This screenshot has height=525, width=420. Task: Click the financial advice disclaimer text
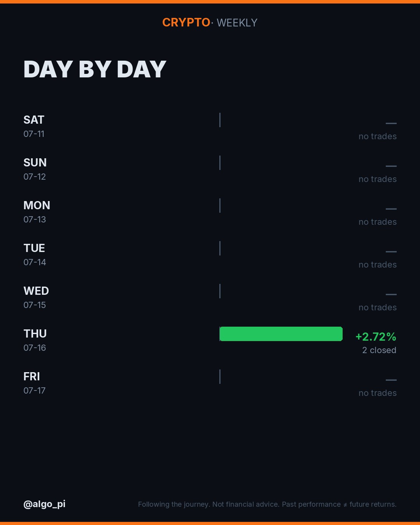pyautogui.click(x=267, y=504)
